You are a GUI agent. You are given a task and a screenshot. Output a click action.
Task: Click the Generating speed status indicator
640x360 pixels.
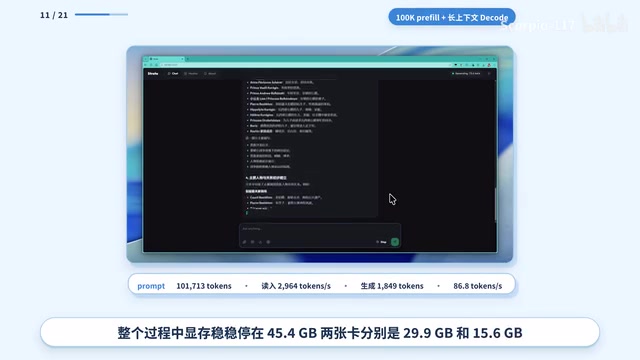tap(466, 73)
